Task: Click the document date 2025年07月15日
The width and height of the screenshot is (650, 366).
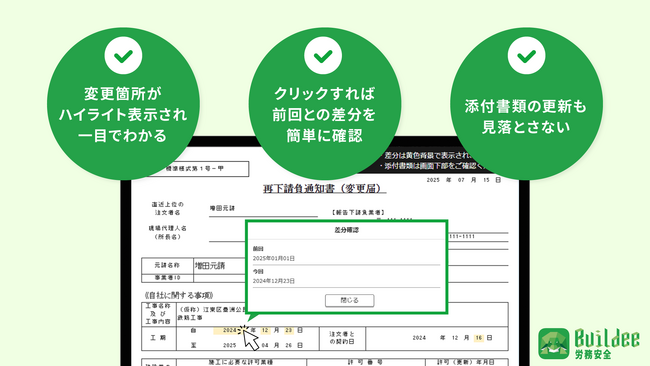Action: click(x=464, y=180)
